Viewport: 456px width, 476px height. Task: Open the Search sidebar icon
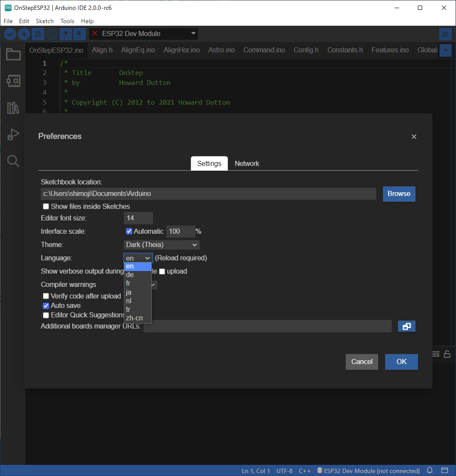click(13, 161)
